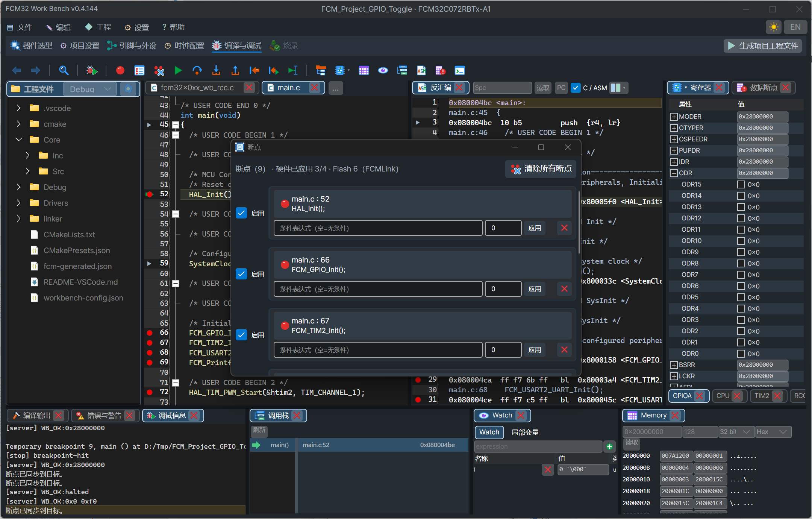This screenshot has height=519, width=812.
Task: Expand the MODER register
Action: pyautogui.click(x=674, y=117)
